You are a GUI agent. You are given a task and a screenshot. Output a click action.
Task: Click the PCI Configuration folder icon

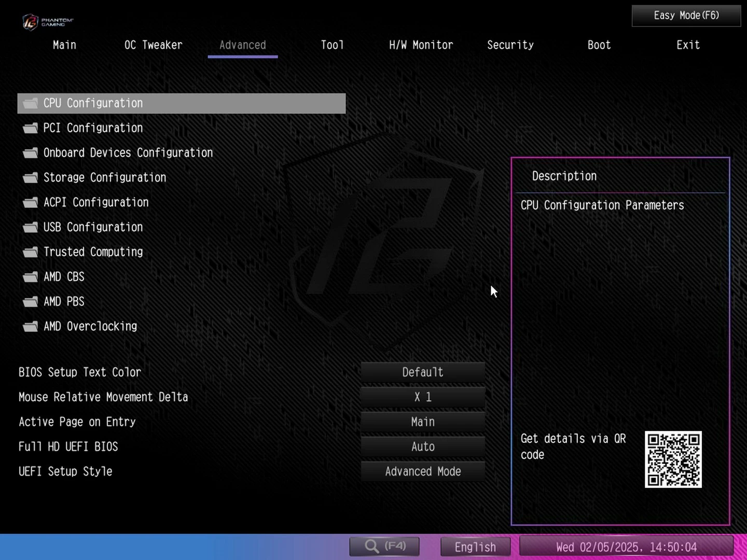pos(31,128)
